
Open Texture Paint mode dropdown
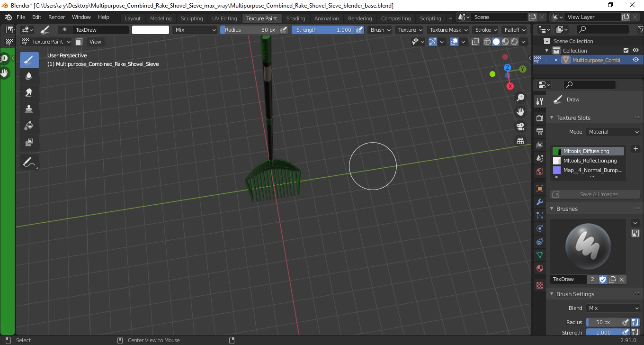click(46, 42)
